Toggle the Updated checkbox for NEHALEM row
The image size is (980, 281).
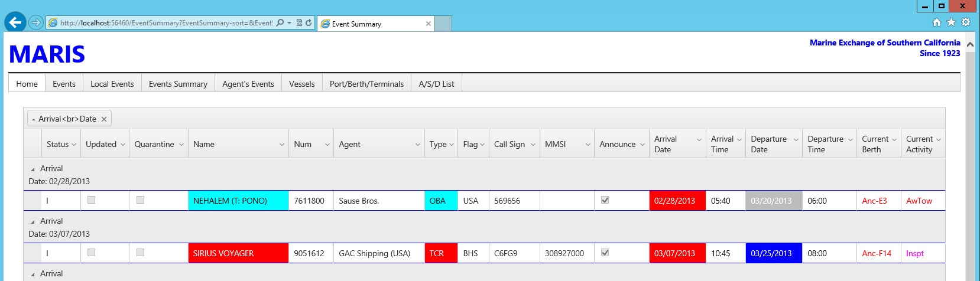coord(91,200)
